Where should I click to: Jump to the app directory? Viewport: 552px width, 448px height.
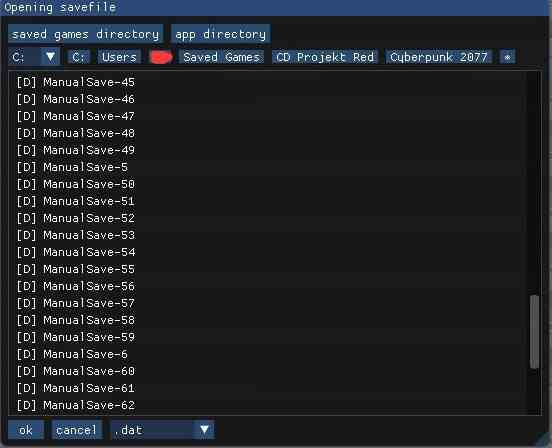click(x=220, y=34)
